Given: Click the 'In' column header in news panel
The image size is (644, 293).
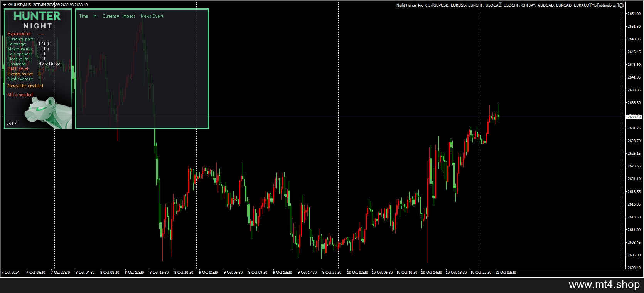Looking at the screenshot, I should (94, 16).
